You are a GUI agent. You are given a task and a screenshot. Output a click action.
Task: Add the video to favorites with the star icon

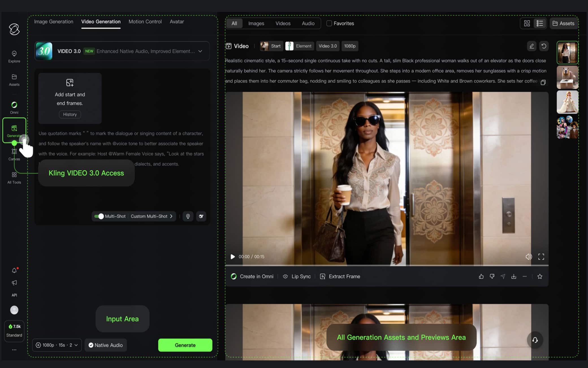(x=540, y=276)
